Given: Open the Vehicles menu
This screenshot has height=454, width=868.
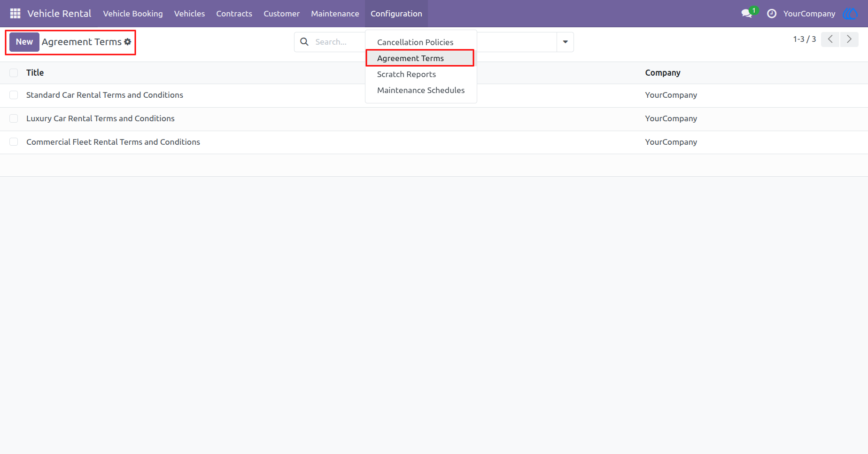Looking at the screenshot, I should tap(189, 14).
